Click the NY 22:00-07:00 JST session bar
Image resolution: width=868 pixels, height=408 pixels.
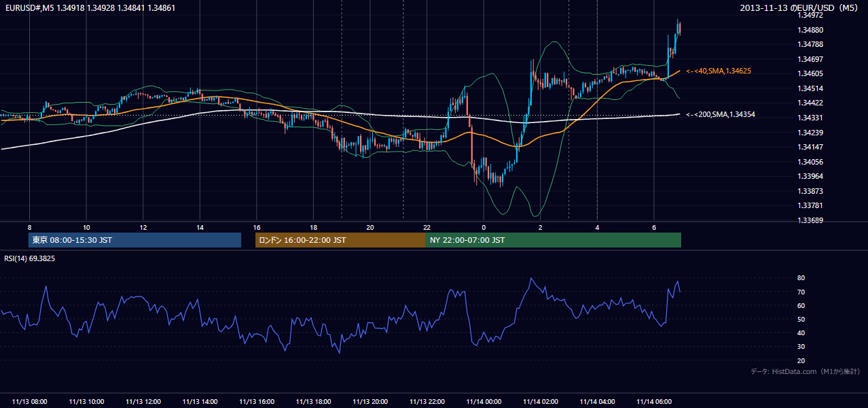point(554,240)
